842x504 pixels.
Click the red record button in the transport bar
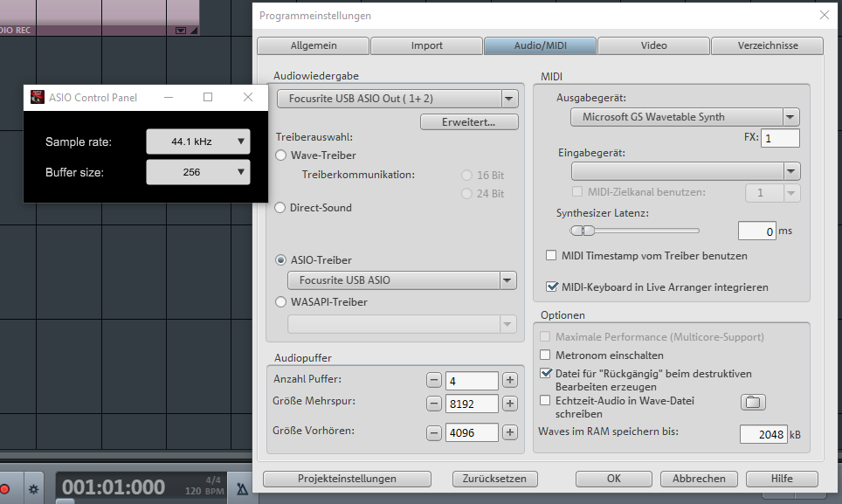[5, 489]
